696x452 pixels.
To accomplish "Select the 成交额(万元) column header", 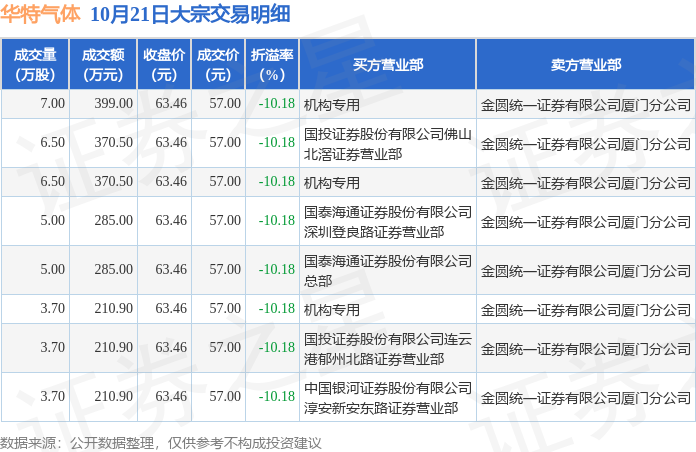I will click(103, 64).
